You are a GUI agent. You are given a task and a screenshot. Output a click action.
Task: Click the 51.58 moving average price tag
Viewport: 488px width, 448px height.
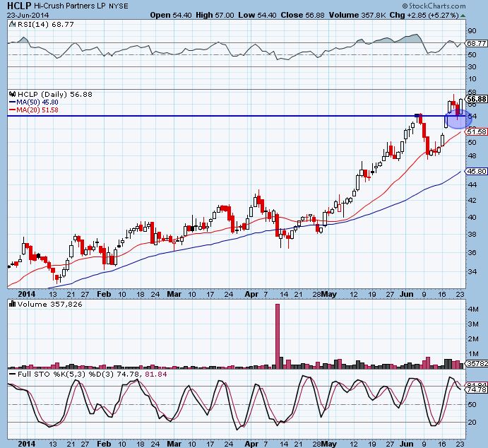[x=476, y=132]
